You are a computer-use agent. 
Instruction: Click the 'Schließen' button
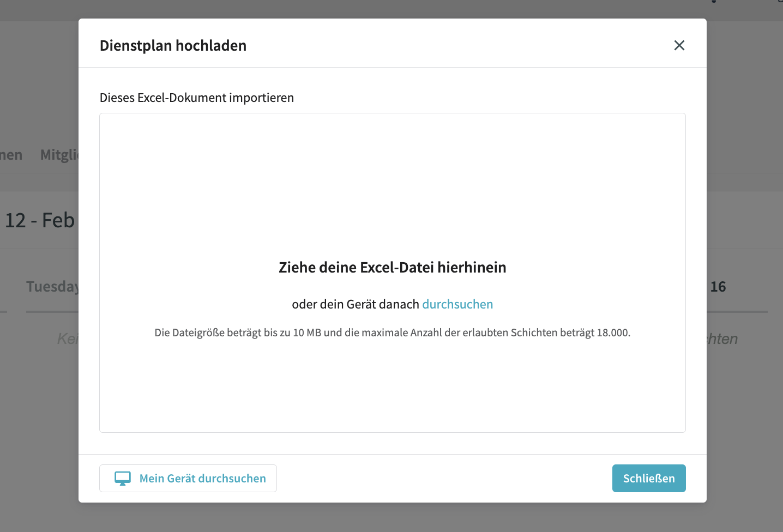click(649, 478)
